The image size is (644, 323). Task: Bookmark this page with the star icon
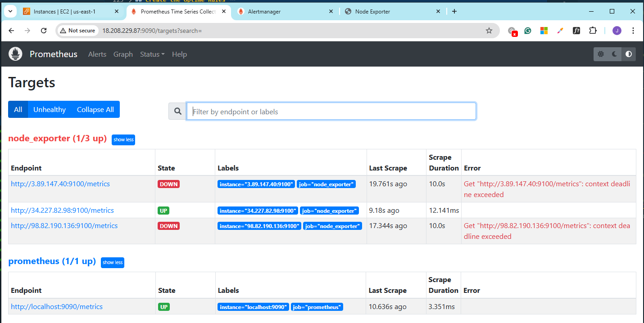coord(489,31)
